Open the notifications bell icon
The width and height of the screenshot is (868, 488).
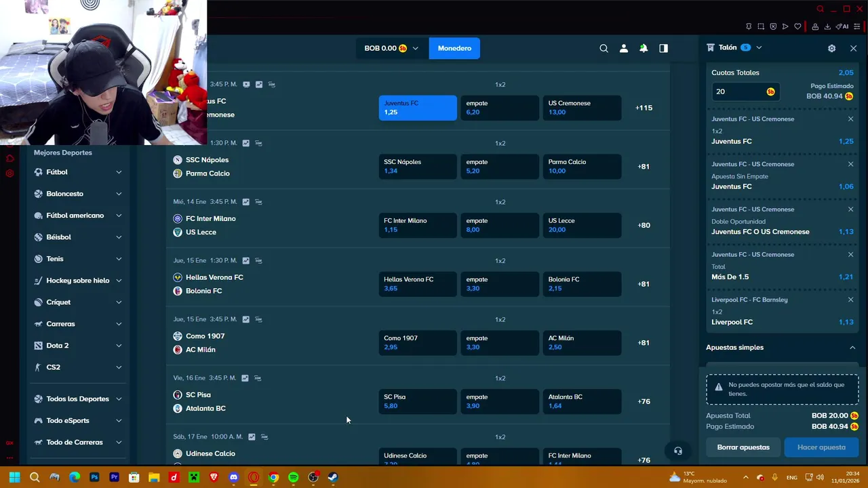coord(644,48)
